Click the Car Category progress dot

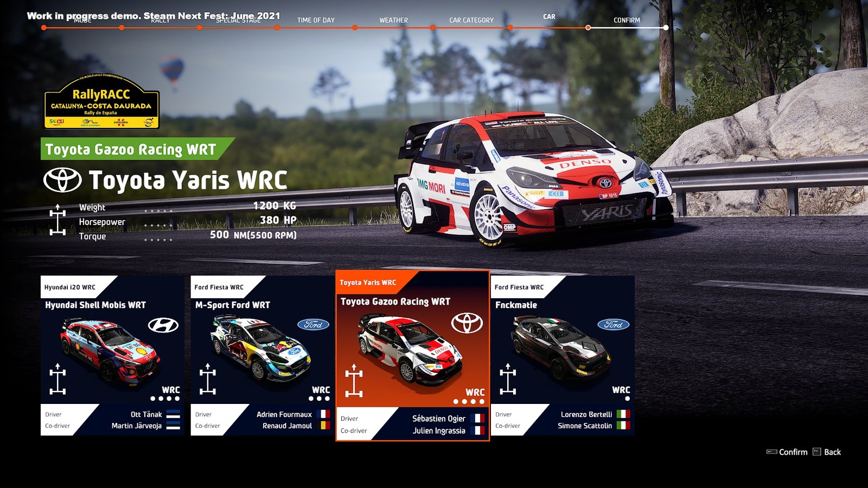510,27
